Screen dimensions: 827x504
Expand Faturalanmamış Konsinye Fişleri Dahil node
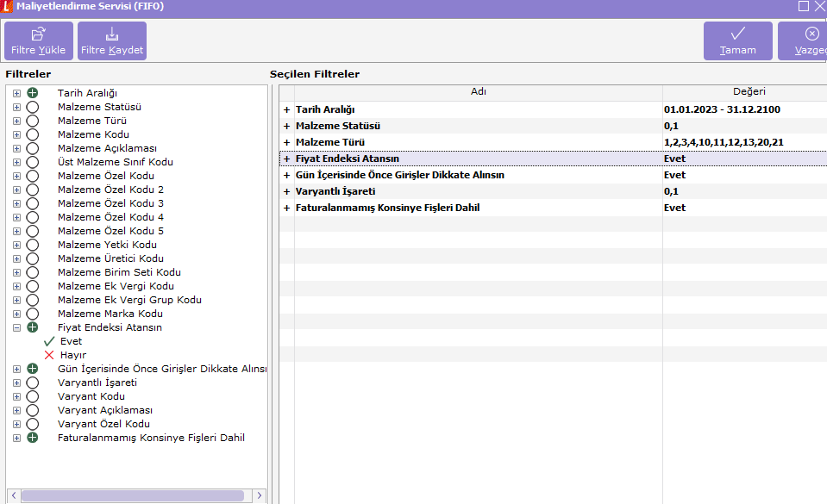pos(17,439)
